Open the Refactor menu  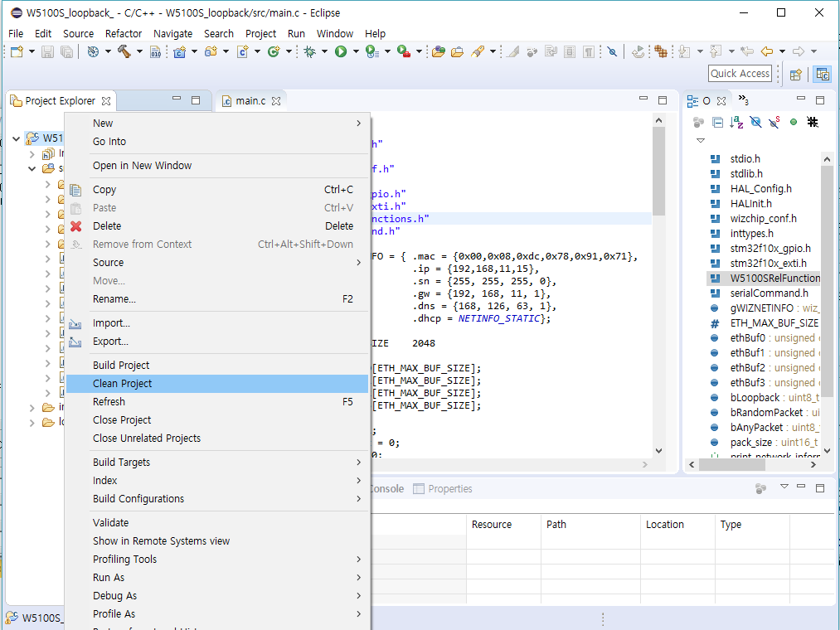(x=124, y=33)
